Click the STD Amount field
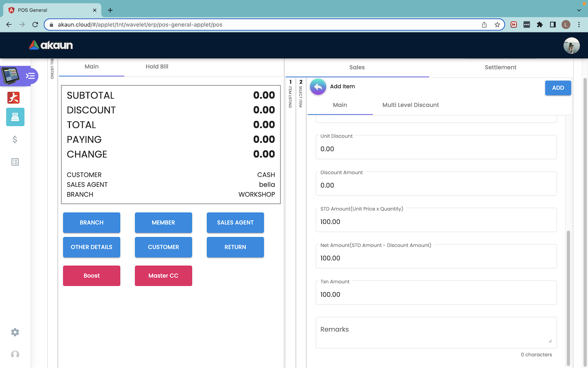Image resolution: width=588 pixels, height=368 pixels. tap(436, 220)
